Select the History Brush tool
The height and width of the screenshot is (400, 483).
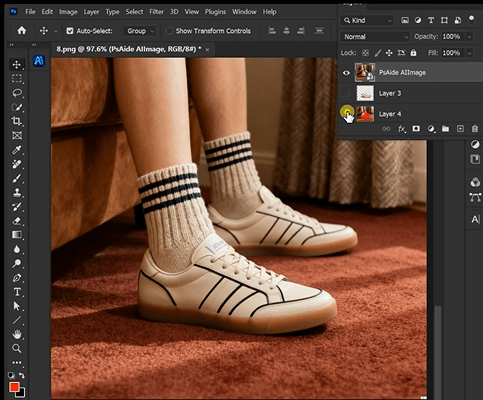coord(17,207)
